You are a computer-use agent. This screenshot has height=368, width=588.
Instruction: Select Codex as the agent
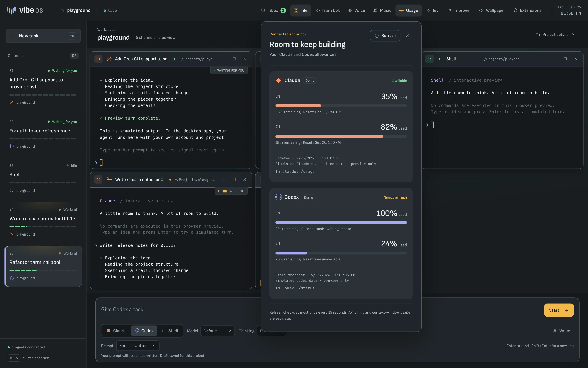click(x=144, y=331)
